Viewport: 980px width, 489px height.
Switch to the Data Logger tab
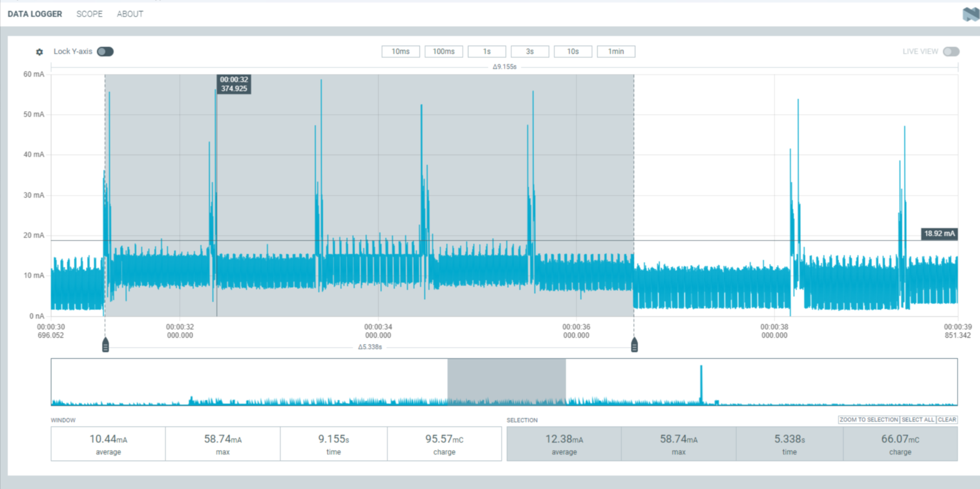click(35, 14)
